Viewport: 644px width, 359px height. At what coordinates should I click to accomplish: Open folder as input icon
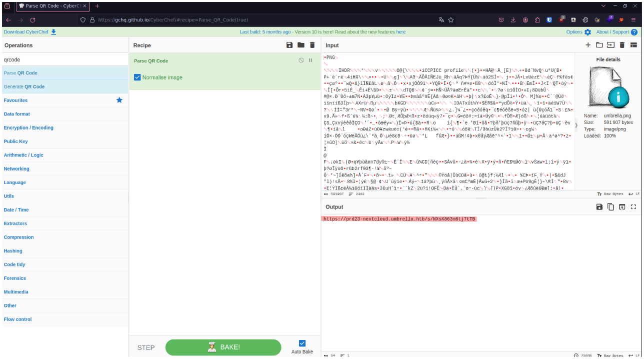coord(599,45)
